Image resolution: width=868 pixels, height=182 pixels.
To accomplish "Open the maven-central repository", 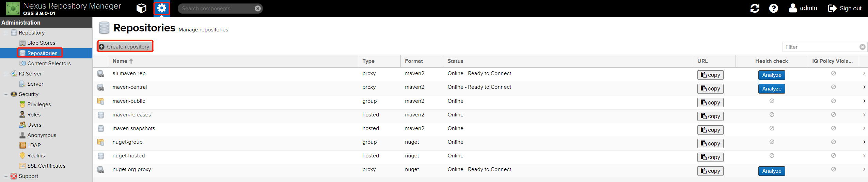I will click(130, 87).
